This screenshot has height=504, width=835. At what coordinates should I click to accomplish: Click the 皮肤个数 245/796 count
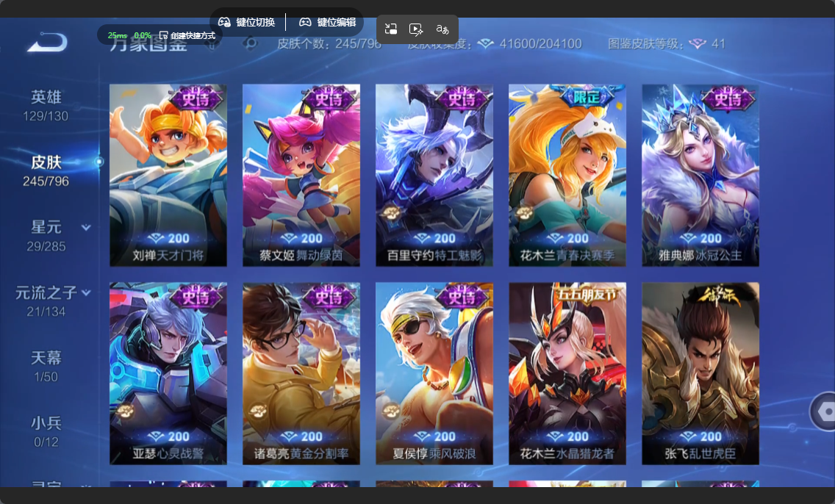(329, 43)
